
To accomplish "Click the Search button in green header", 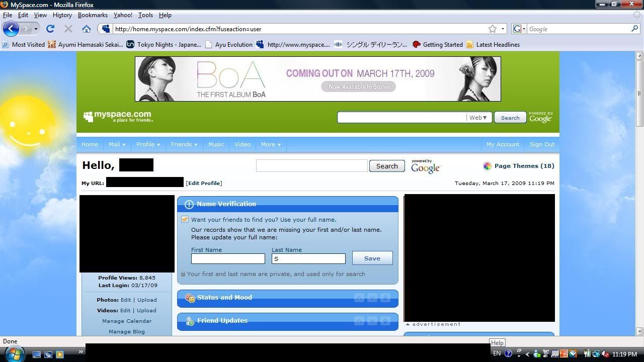I will [510, 117].
